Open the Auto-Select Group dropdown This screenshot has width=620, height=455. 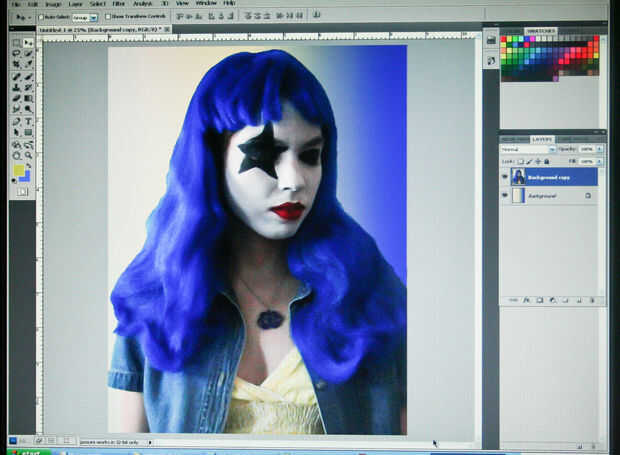(85, 17)
